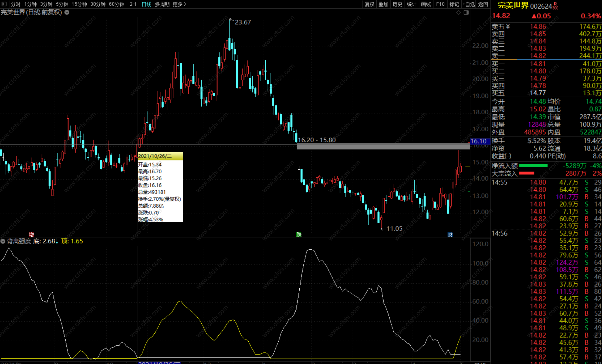Toggle the left sidebar panel icon
This screenshot has width=602, height=364.
(4, 4)
